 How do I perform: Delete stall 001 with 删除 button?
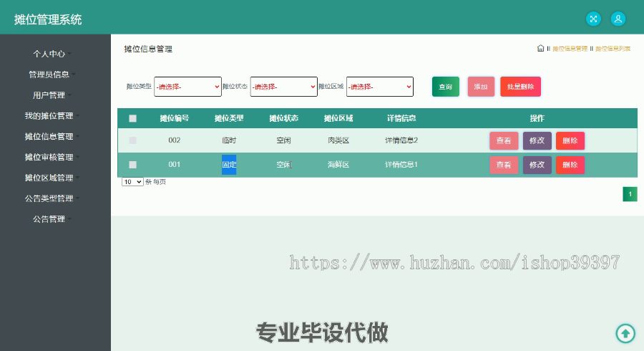[x=570, y=165]
